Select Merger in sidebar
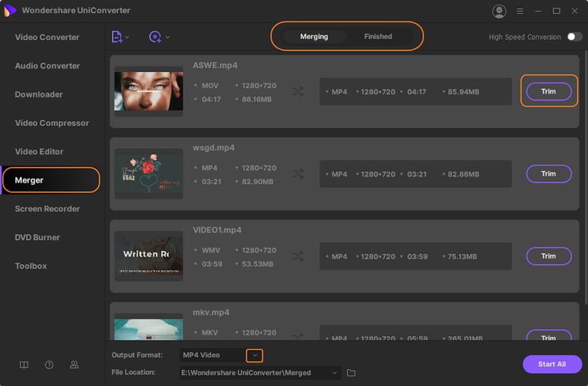This screenshot has width=588, height=386. click(51, 180)
